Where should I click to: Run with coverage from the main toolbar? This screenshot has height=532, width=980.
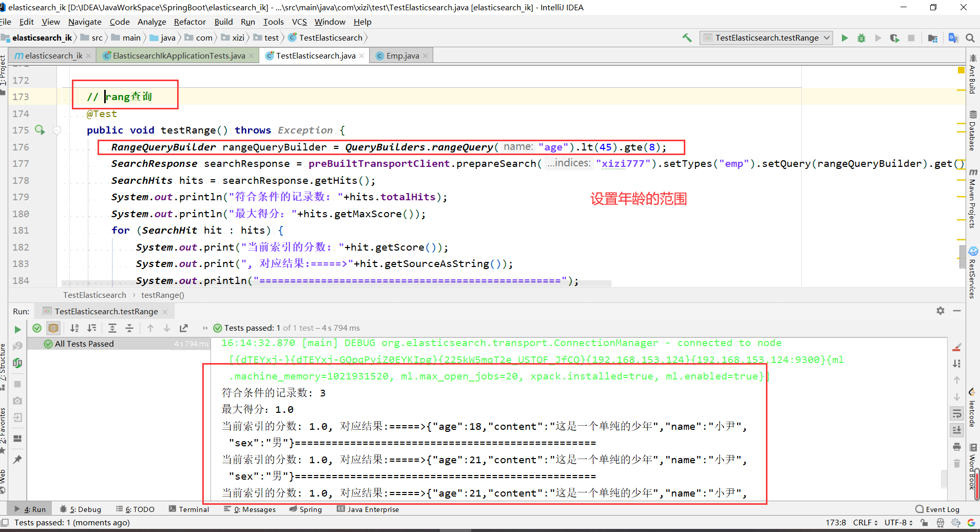(894, 38)
